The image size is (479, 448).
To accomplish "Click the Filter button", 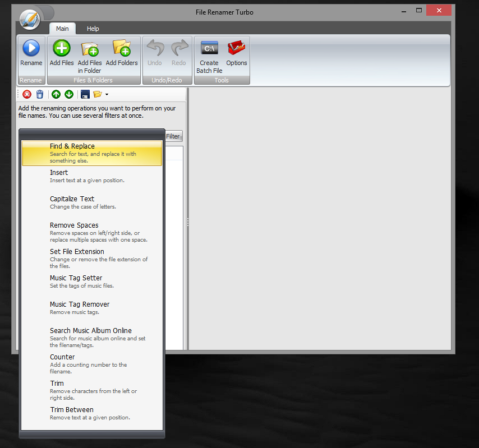I will click(x=173, y=136).
